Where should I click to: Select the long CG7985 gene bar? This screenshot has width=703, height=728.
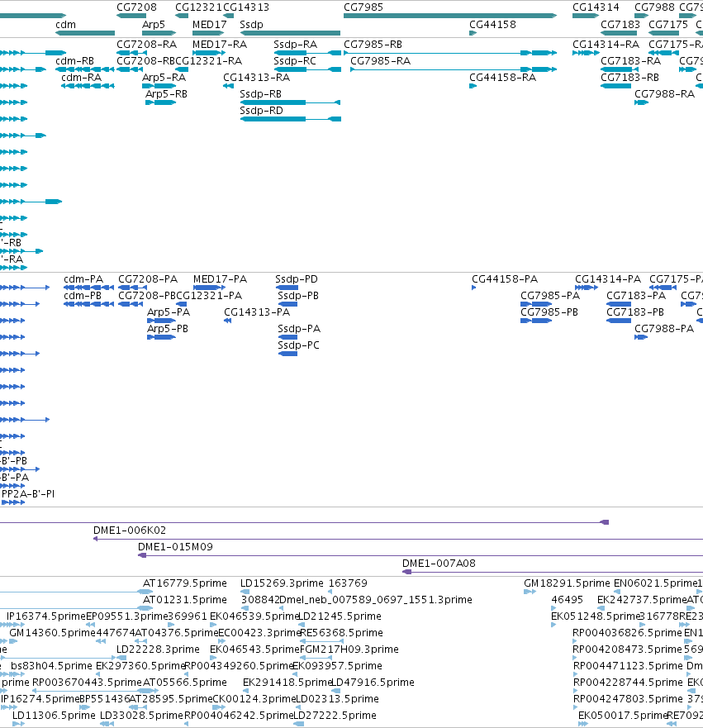pyautogui.click(x=450, y=16)
